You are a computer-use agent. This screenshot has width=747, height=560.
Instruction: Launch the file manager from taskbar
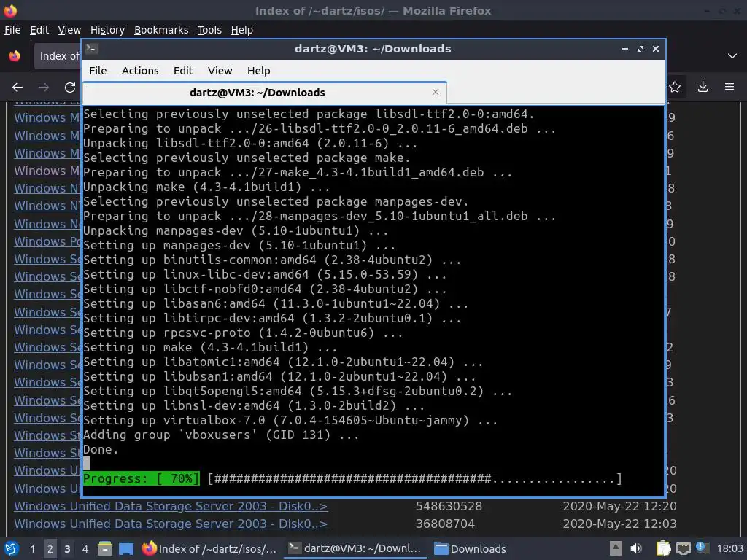pyautogui.click(x=105, y=548)
